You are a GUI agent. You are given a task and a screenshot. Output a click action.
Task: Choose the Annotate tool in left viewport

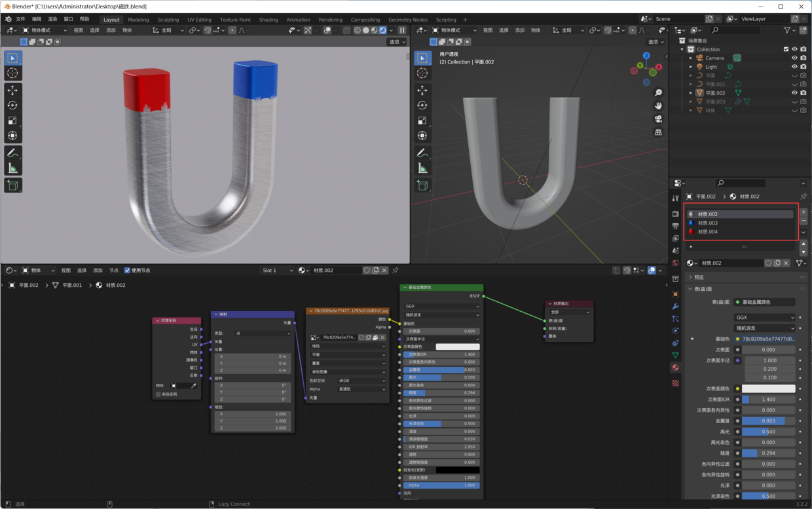pos(12,153)
